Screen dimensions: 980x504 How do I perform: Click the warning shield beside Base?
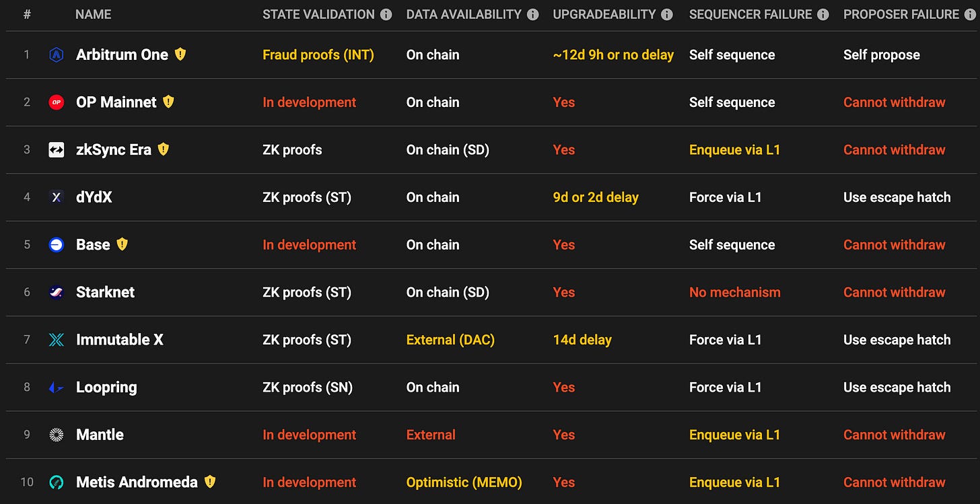click(122, 244)
